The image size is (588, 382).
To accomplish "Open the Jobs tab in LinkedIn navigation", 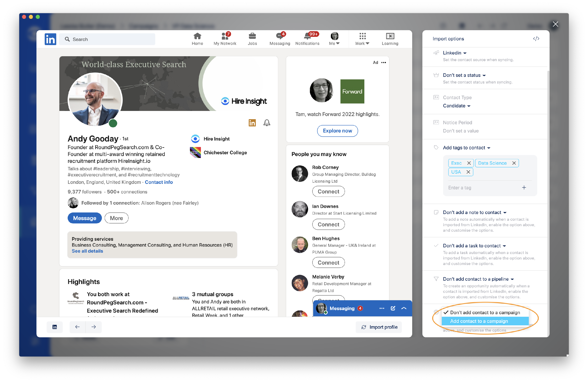I will [252, 39].
